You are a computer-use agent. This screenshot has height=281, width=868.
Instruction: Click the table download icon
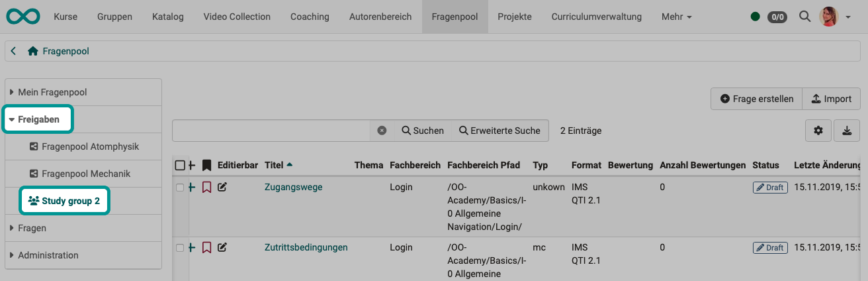847,131
